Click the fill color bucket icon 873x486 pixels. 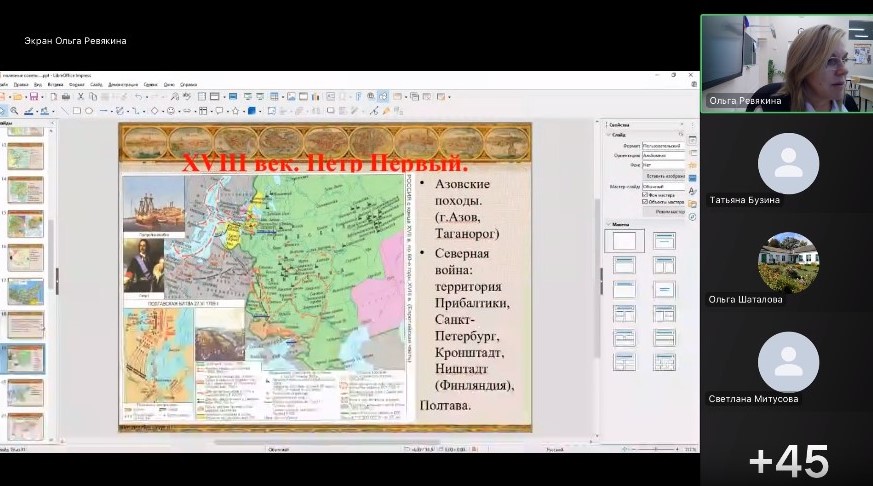(x=45, y=111)
